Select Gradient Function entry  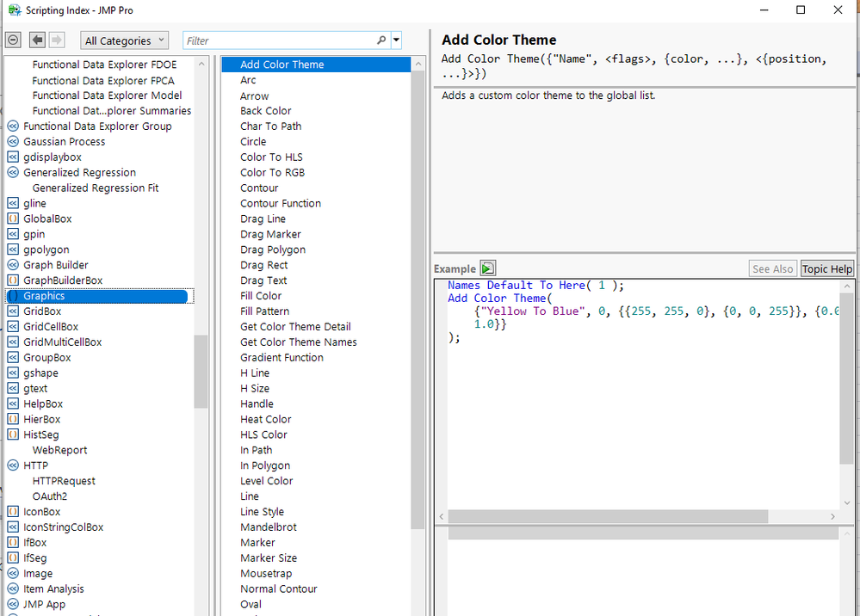tap(282, 357)
